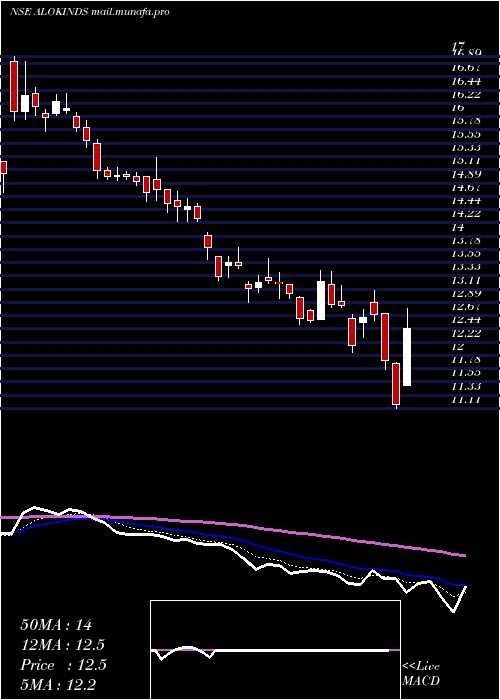Click the 16.67 price axis label
The width and height of the screenshot is (500, 700).
click(466, 68)
